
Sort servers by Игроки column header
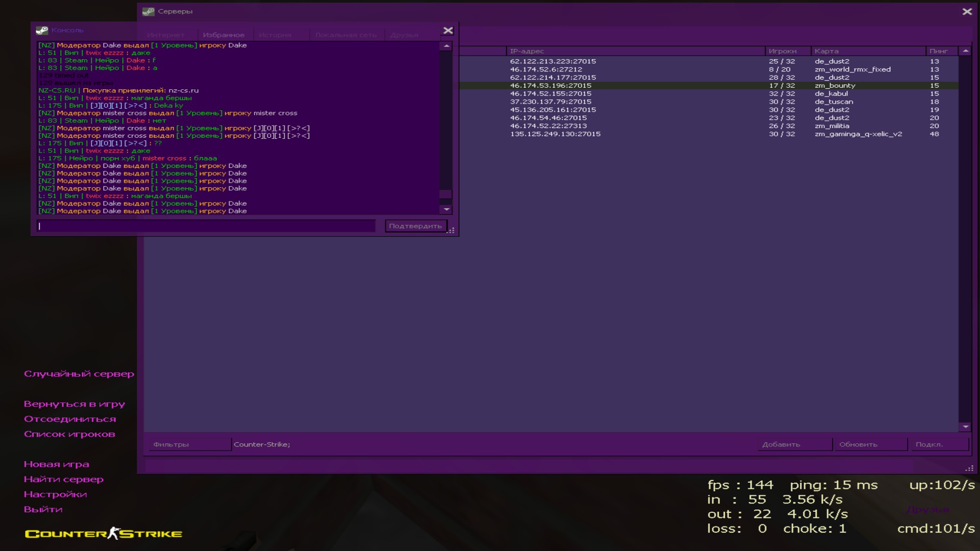coord(782,51)
